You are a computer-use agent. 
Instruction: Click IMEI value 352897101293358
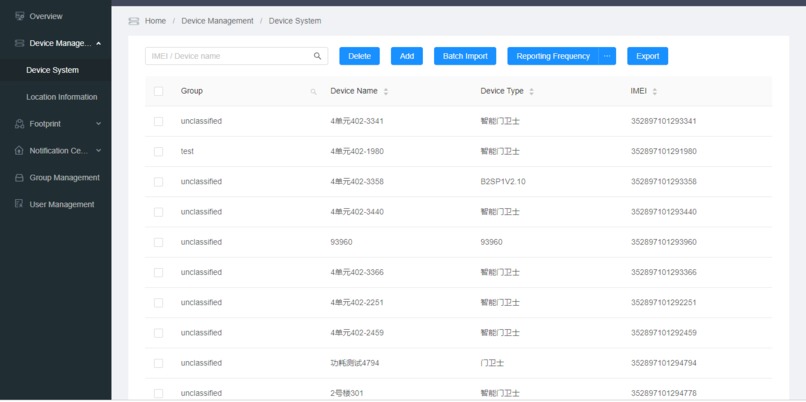coord(664,182)
